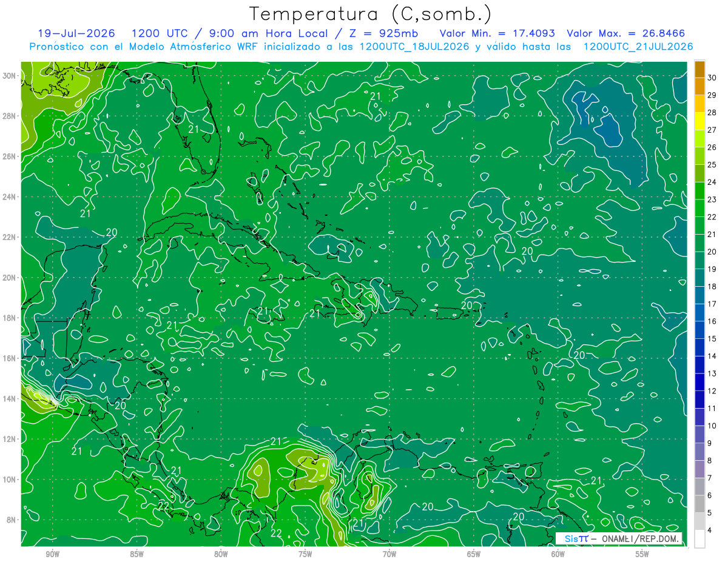This screenshot has width=728, height=562.
Task: Click color scale value "16"
Action: pos(712,321)
